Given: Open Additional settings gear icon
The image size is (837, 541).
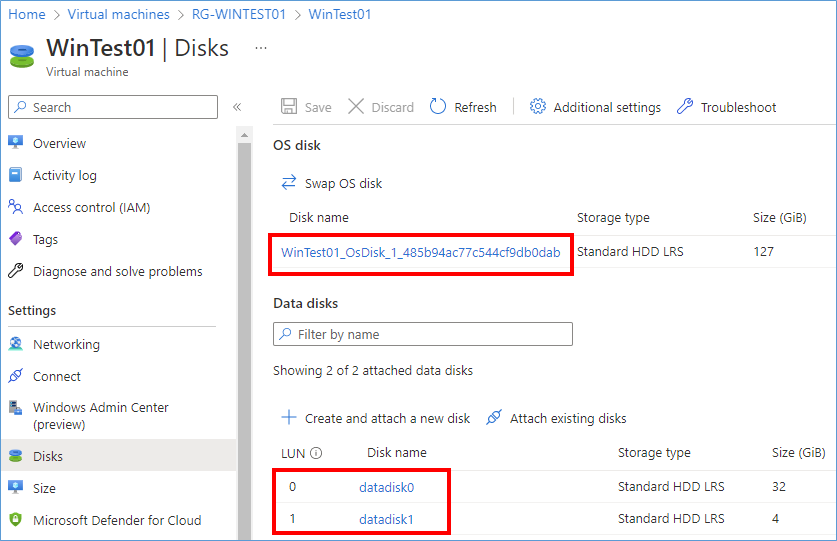Looking at the screenshot, I should pos(538,106).
